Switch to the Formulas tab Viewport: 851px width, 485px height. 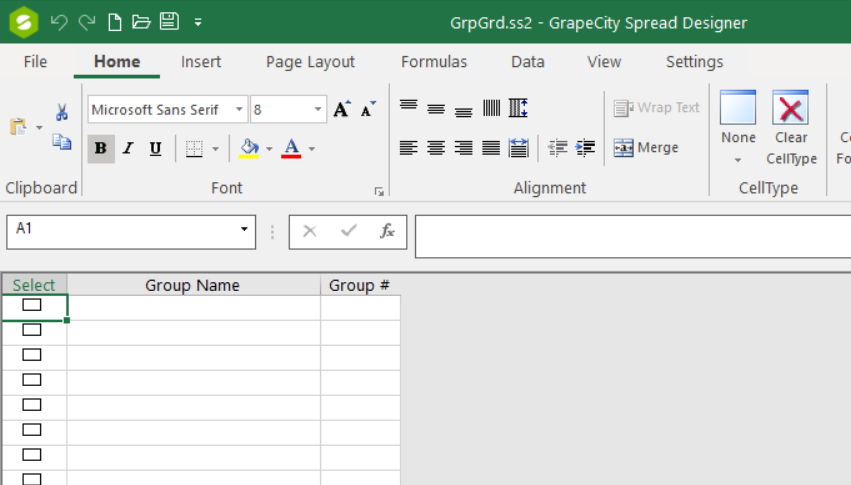click(434, 62)
